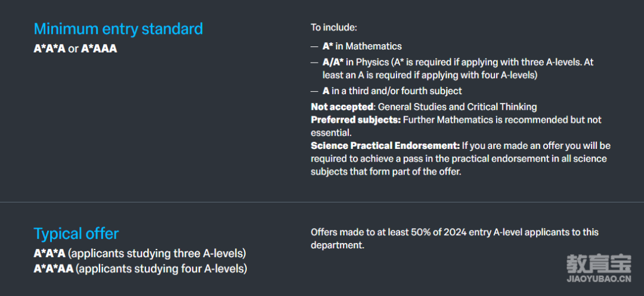
Task: Select the "A*A*A or A*AAA" grade text
Action: tap(75, 49)
